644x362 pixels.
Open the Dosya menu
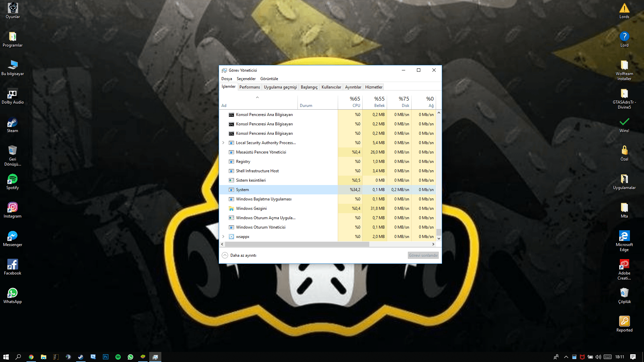pos(227,79)
